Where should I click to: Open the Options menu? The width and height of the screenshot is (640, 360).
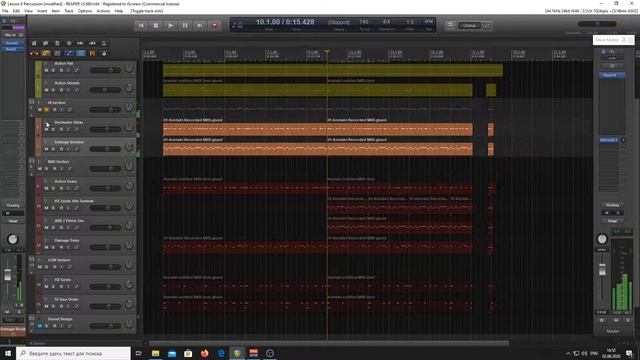[x=85, y=11]
